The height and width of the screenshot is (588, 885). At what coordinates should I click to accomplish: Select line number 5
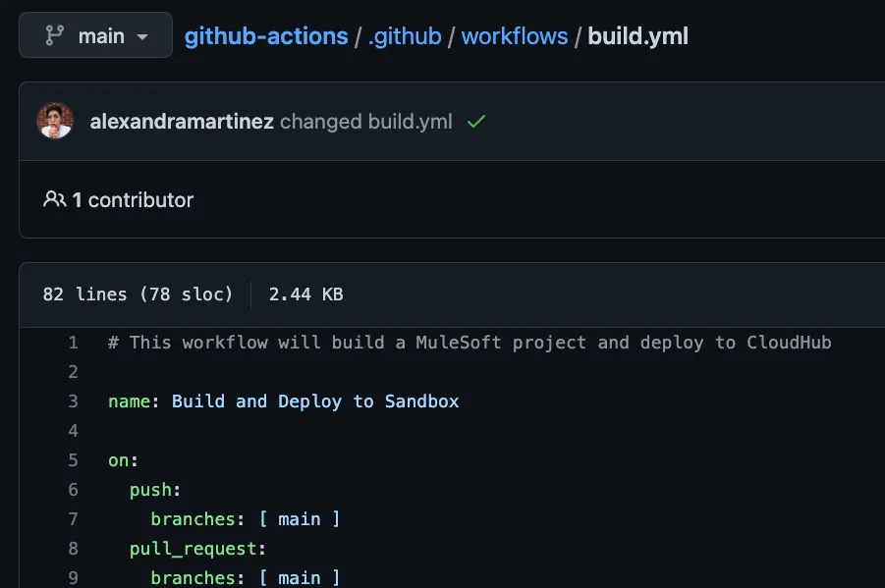pyautogui.click(x=73, y=460)
